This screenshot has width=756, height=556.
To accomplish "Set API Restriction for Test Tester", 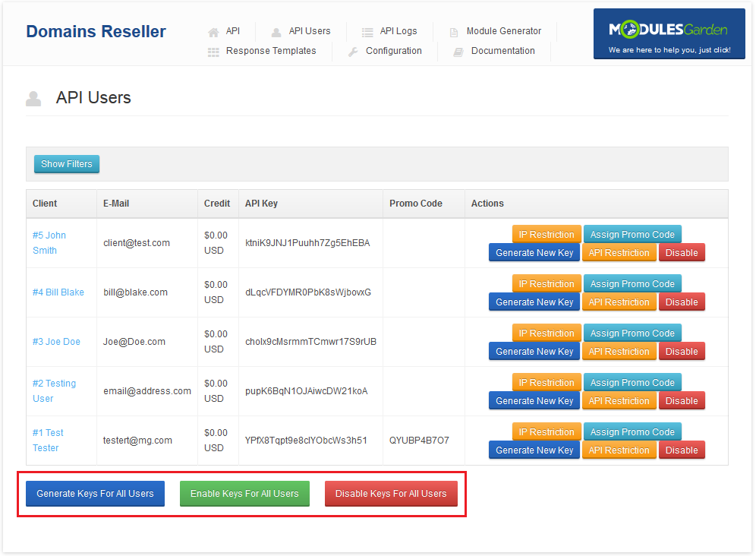I will tap(619, 450).
